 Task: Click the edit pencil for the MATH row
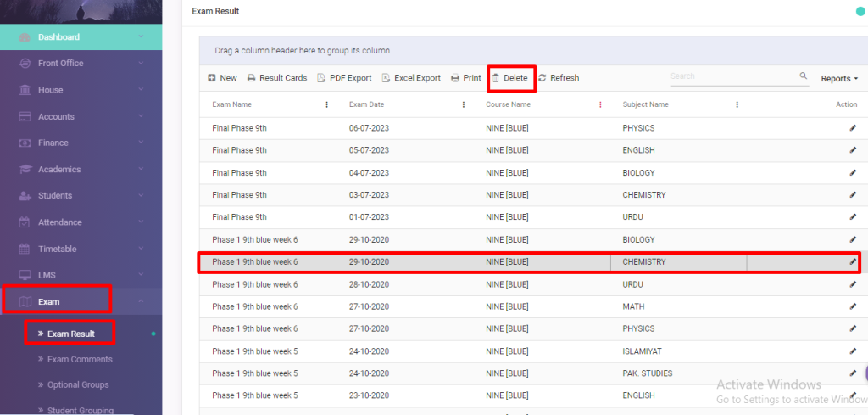coord(853,306)
